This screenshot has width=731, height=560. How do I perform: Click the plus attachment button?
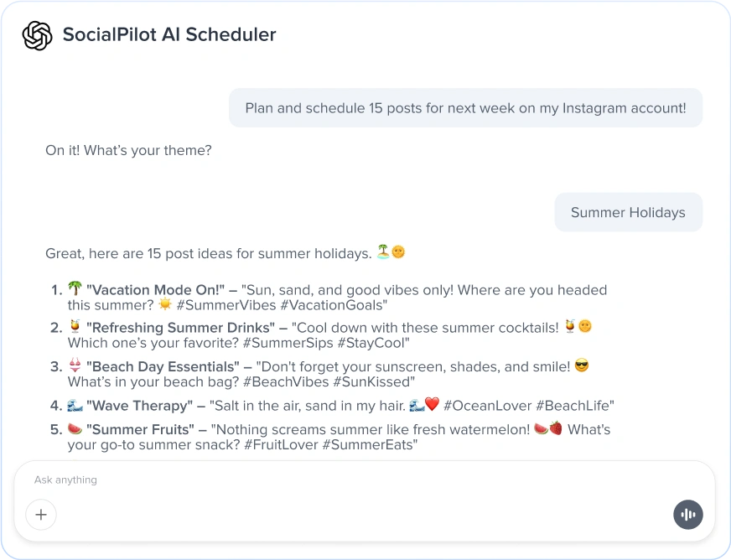[x=41, y=514]
